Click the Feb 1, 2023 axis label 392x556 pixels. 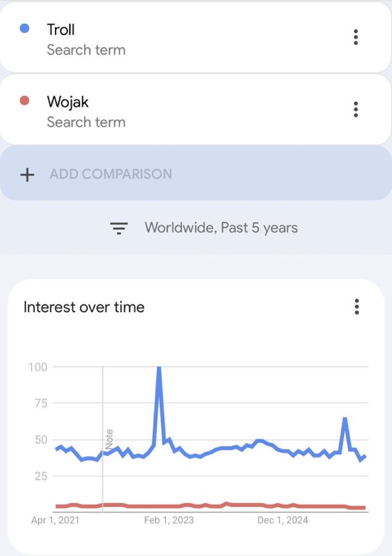[169, 520]
